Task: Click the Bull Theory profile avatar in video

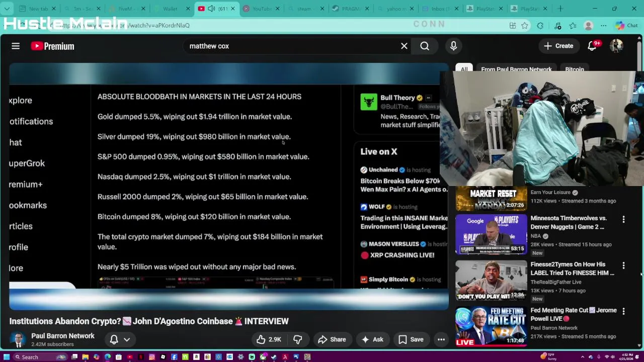Action: click(x=369, y=102)
